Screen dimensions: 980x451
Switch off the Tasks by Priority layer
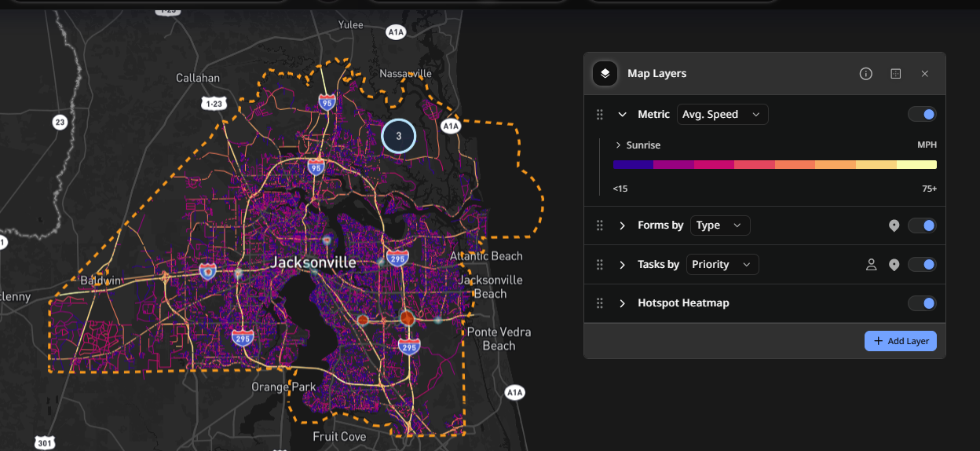(922, 265)
